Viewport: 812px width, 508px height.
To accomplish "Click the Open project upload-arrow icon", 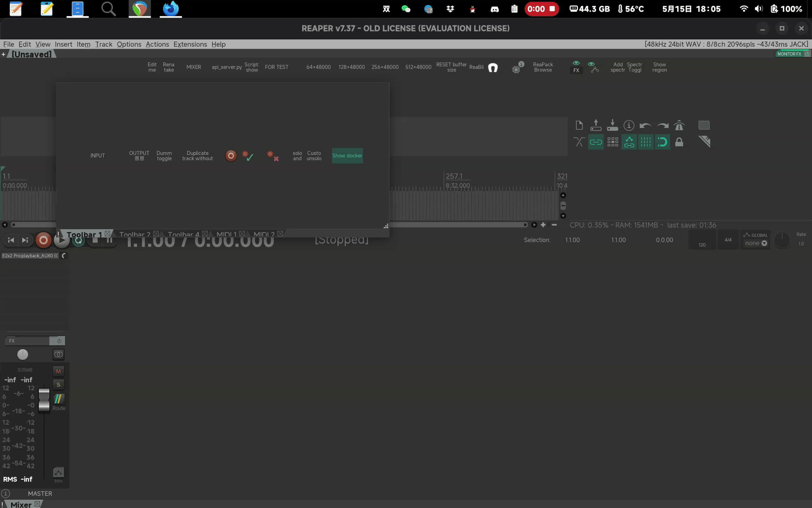I will click(596, 125).
